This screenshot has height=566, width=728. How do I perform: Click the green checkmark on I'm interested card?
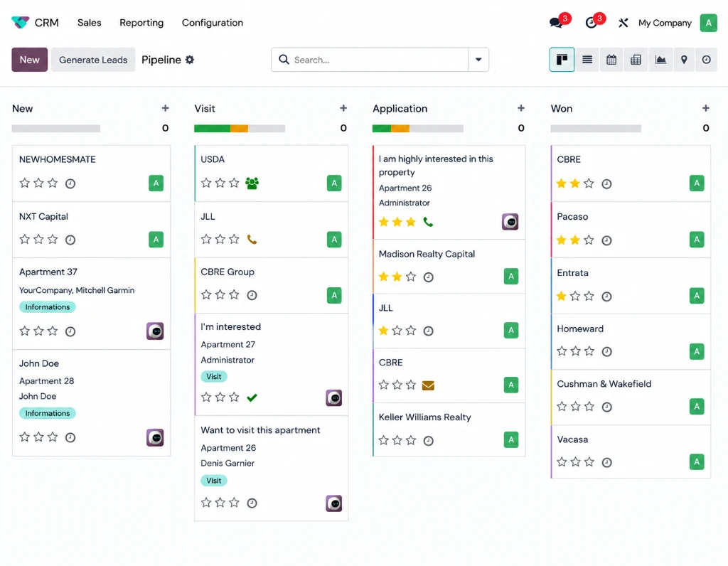[252, 397]
